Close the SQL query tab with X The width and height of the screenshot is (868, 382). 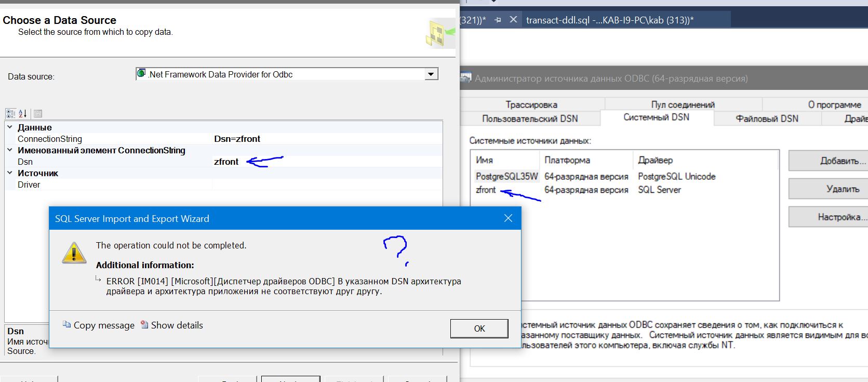pyautogui.click(x=513, y=20)
